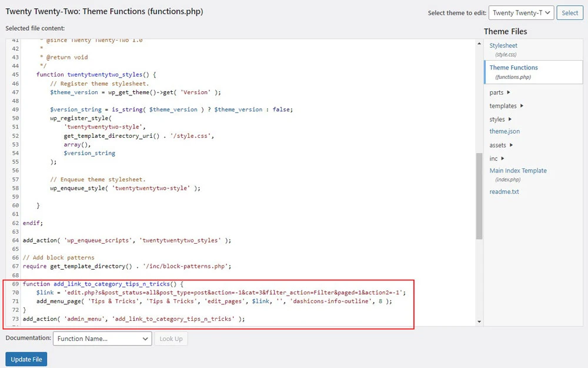The height and width of the screenshot is (368, 588).
Task: Click the Update File button
Action: (x=26, y=359)
